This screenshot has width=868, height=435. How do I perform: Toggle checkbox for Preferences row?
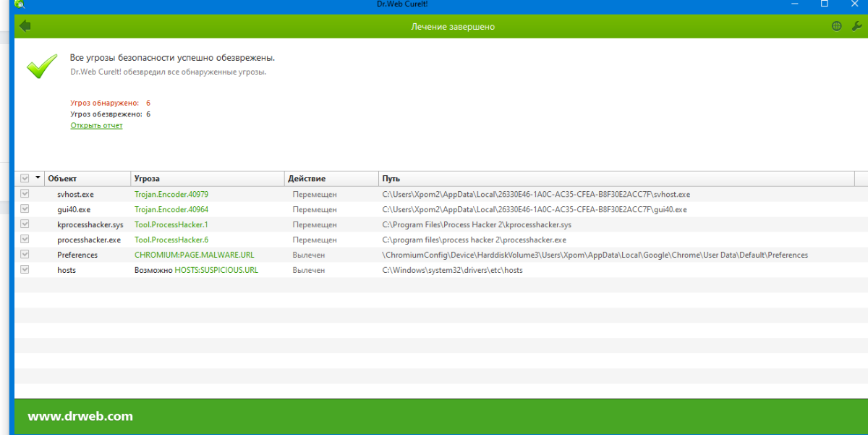point(25,255)
